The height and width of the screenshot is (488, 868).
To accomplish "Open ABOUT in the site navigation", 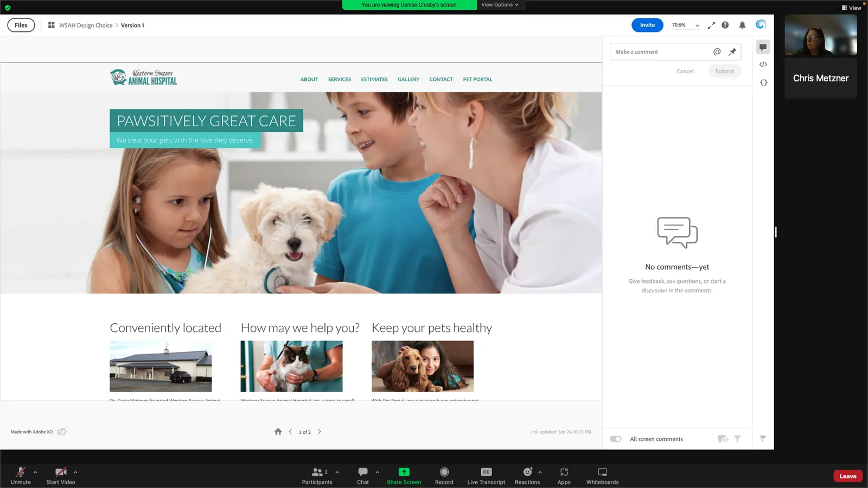I will (x=309, y=80).
